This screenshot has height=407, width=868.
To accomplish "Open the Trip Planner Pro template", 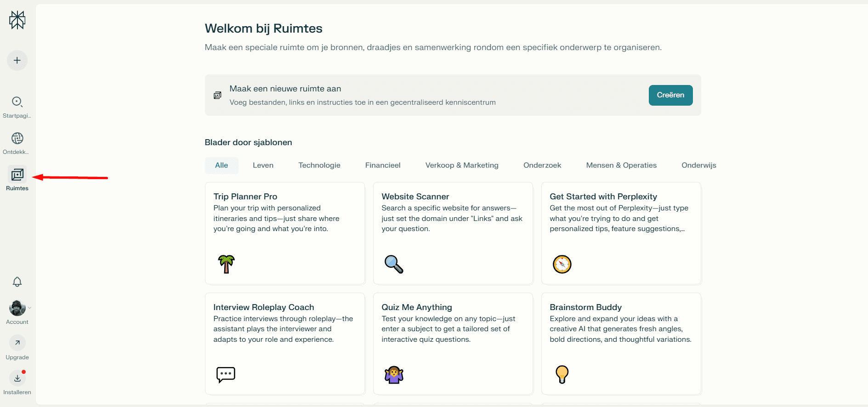I will (x=285, y=233).
